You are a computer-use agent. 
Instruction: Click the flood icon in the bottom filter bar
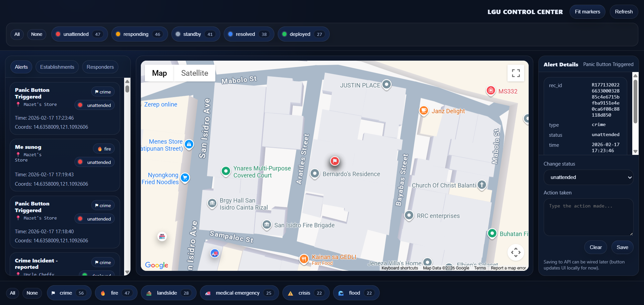tap(341, 293)
